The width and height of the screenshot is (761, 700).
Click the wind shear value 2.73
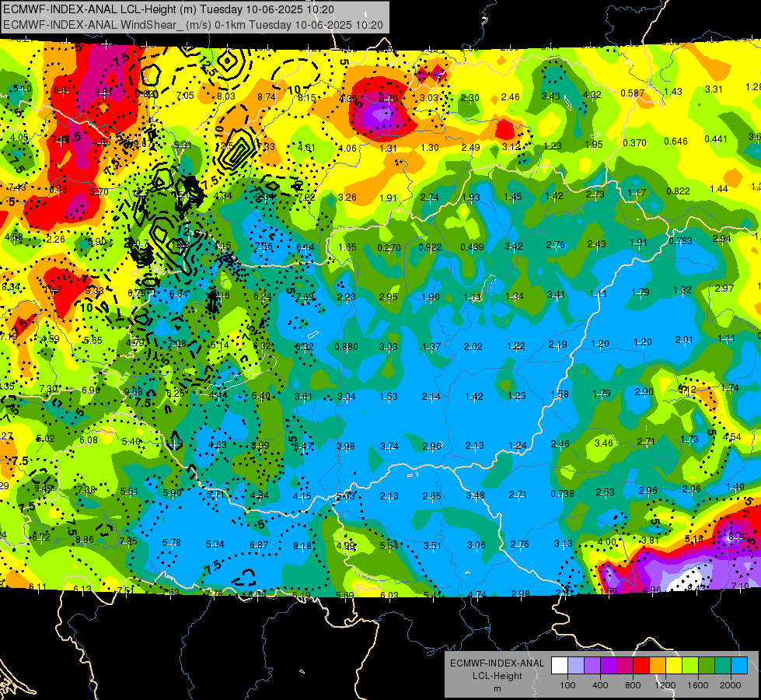595,194
